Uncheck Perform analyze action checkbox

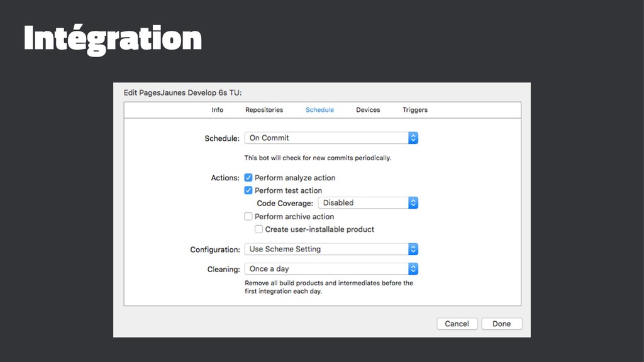pos(248,178)
